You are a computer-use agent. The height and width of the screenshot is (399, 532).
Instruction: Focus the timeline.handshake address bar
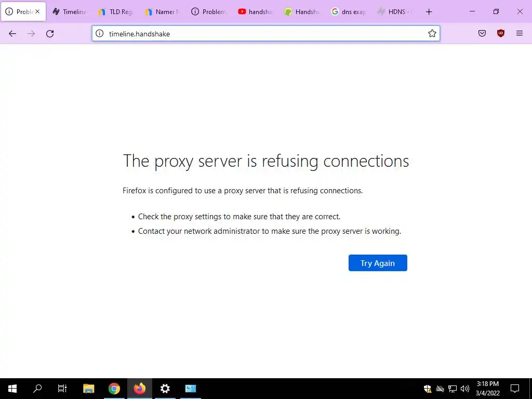point(265,34)
